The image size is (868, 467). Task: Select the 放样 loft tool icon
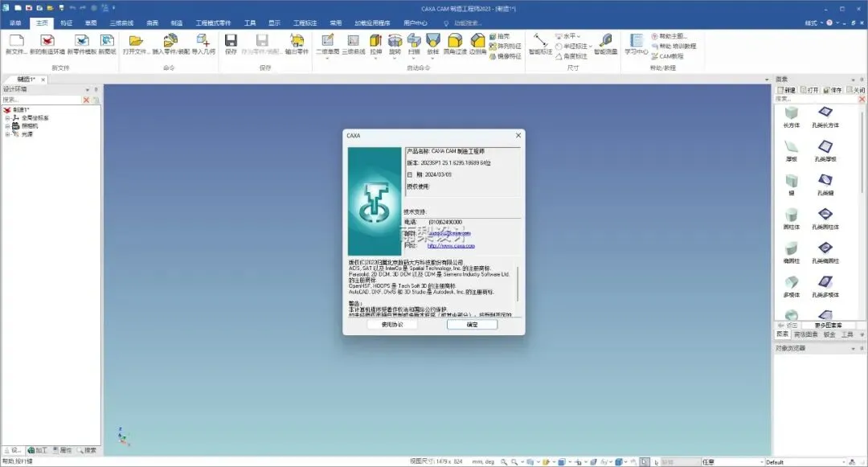tap(433, 40)
